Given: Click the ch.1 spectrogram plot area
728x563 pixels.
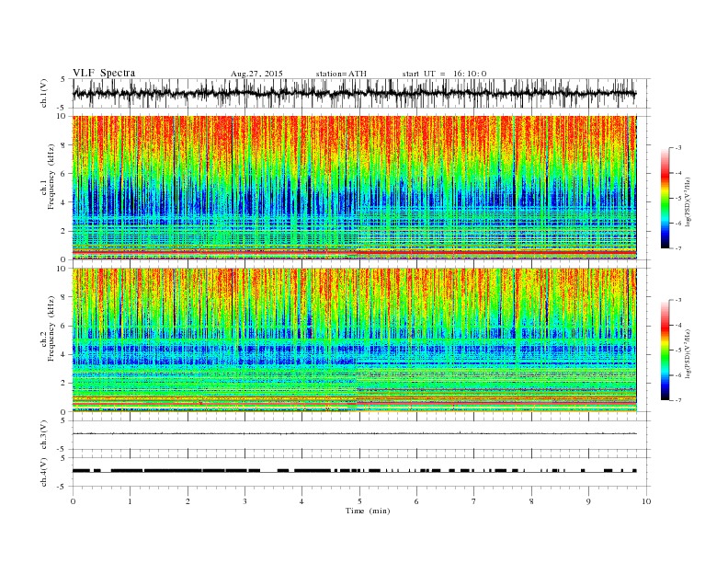Looking at the screenshot, I should pyautogui.click(x=355, y=188).
